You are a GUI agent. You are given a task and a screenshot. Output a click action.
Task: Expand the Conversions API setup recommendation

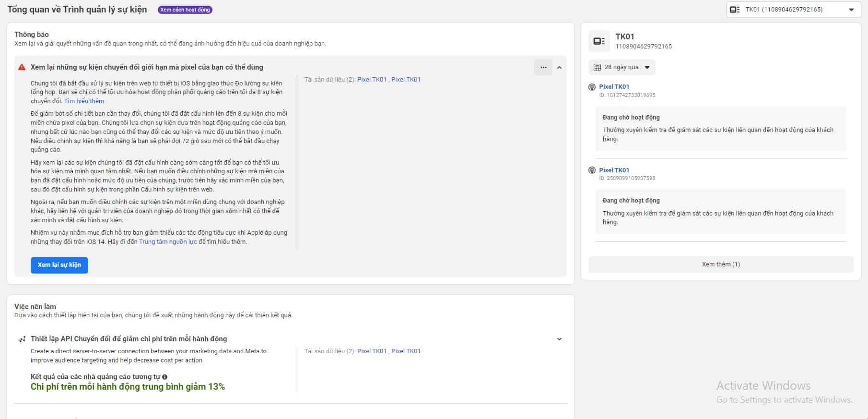559,339
